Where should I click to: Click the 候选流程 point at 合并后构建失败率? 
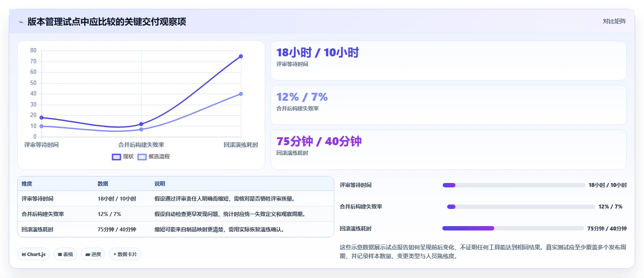pyautogui.click(x=141, y=129)
